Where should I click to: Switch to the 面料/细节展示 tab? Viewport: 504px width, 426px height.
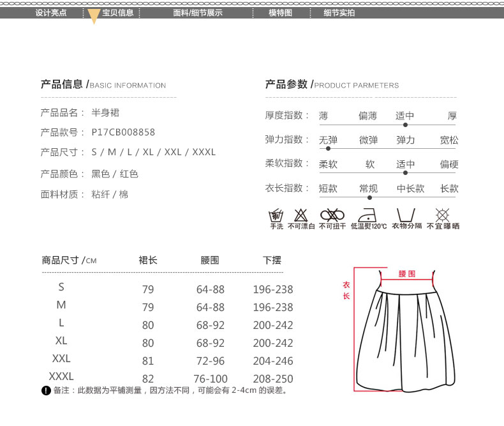pyautogui.click(x=198, y=13)
